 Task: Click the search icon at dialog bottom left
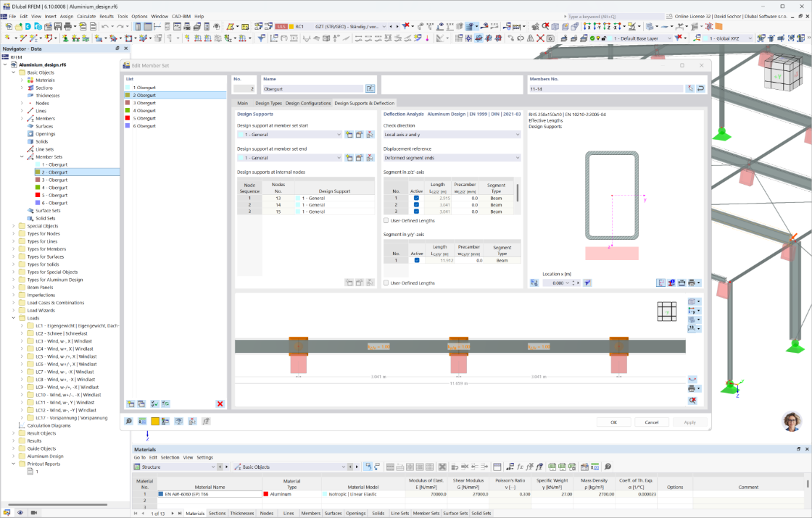[x=129, y=421]
